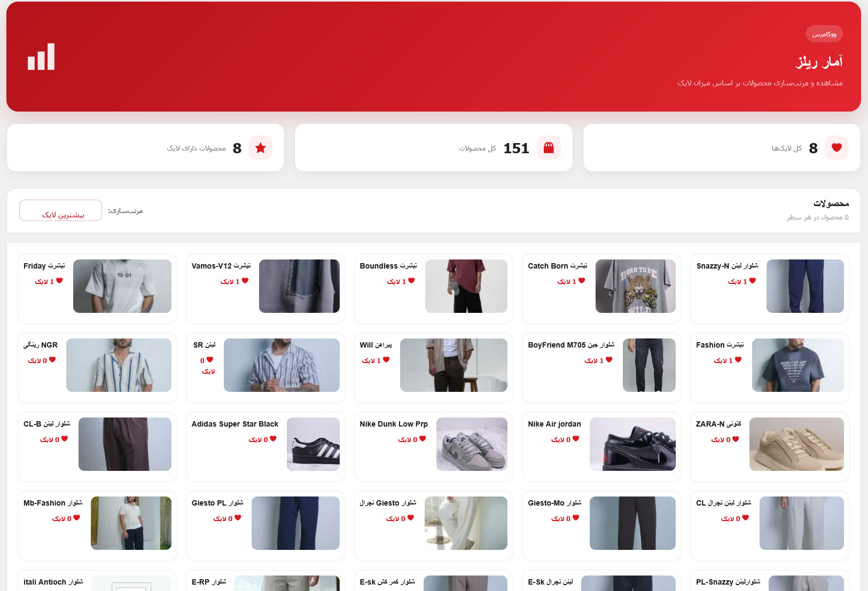
Task: Click the E-Sk لینن نجرال product title
Action: pyautogui.click(x=550, y=582)
